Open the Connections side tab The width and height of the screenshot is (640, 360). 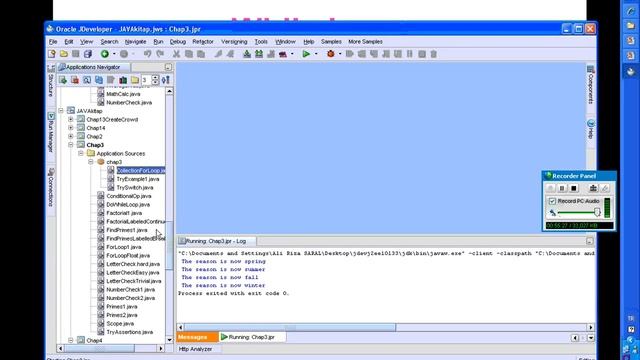pos(51,187)
